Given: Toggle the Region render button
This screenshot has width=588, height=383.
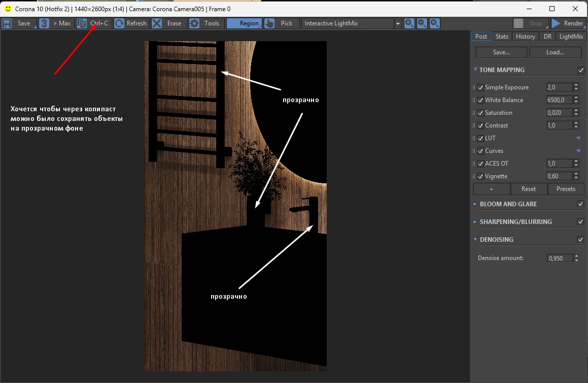Looking at the screenshot, I should tap(244, 23).
